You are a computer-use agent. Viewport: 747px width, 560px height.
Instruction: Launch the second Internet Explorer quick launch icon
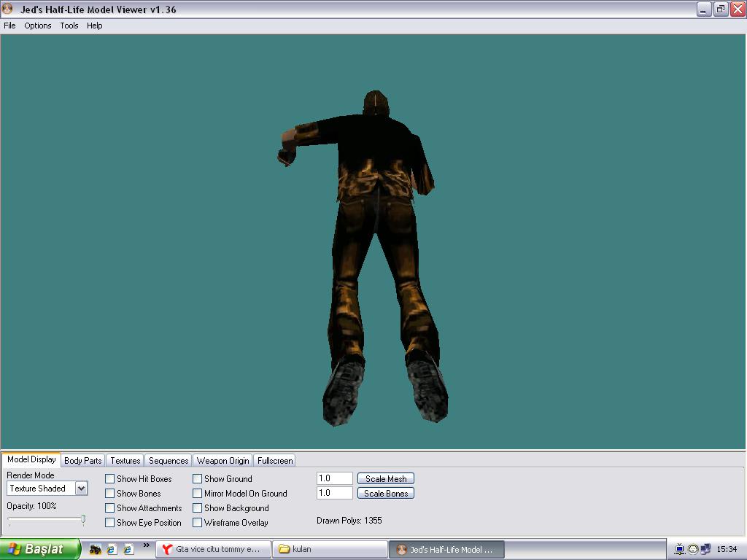pyautogui.click(x=128, y=550)
